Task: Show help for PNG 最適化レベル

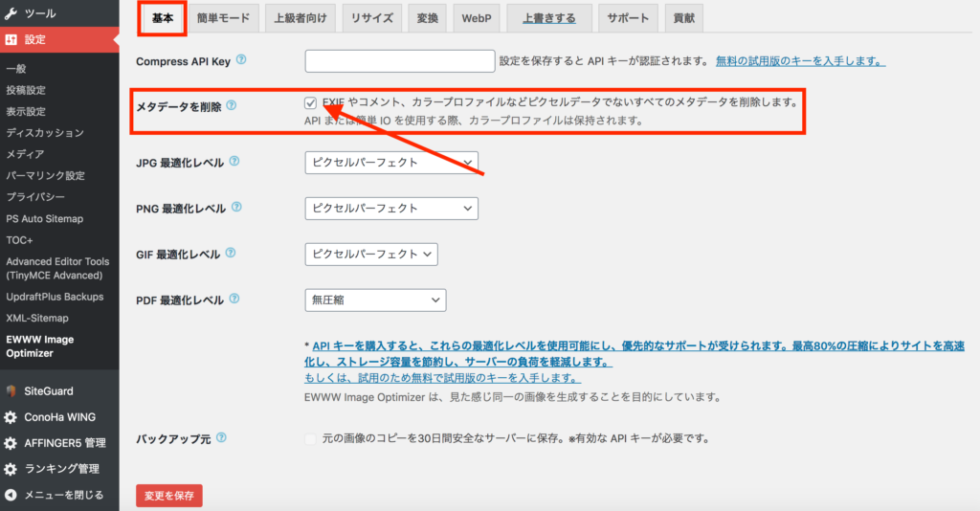Action: (x=236, y=207)
